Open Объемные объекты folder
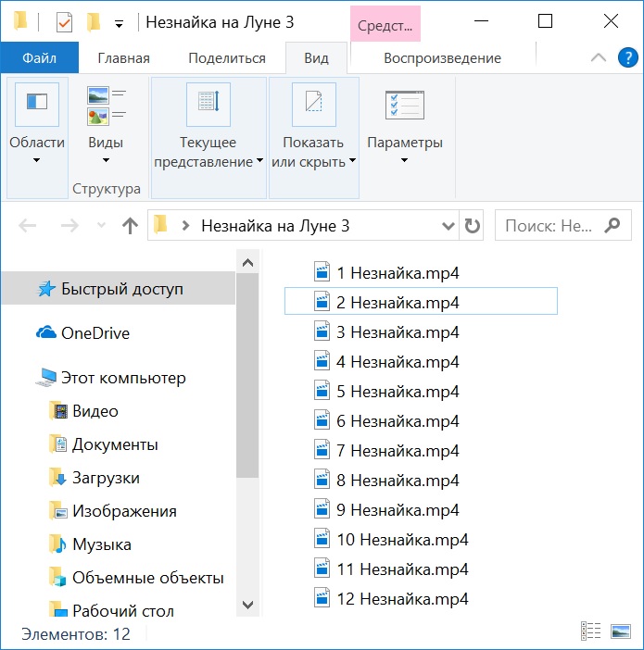Screen dimensions: 644x650 (x=137, y=578)
